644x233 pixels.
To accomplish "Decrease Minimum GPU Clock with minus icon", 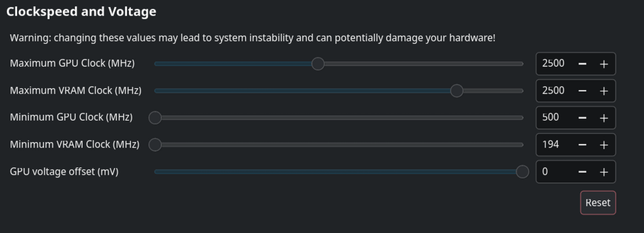I will pyautogui.click(x=582, y=117).
